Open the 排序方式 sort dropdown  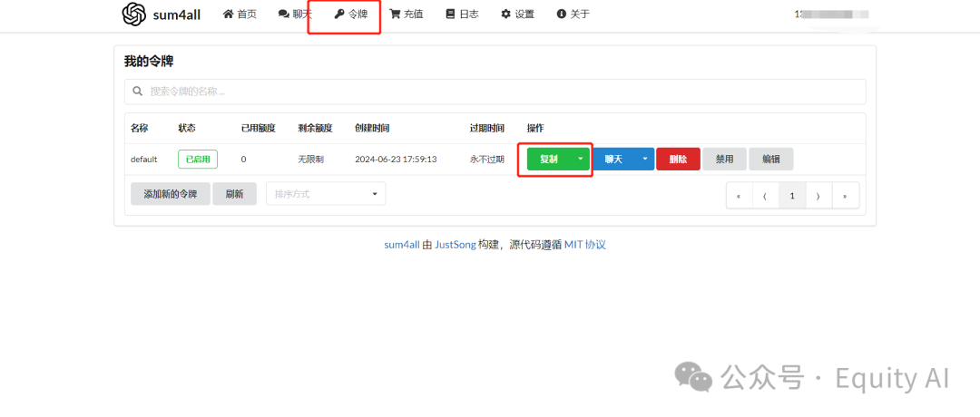pyautogui.click(x=326, y=194)
